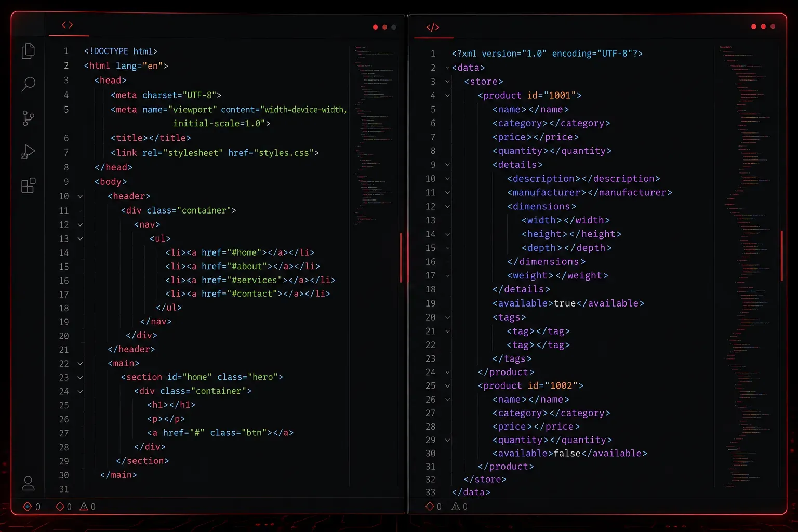This screenshot has height=532, width=798.
Task: Click the fold chevron at XML line 17
Action: [447, 276]
